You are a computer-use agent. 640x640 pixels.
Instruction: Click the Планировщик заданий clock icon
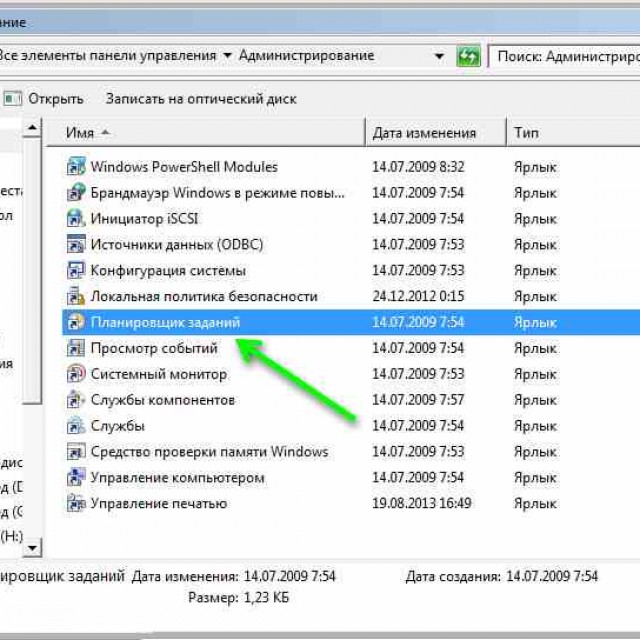(x=76, y=322)
